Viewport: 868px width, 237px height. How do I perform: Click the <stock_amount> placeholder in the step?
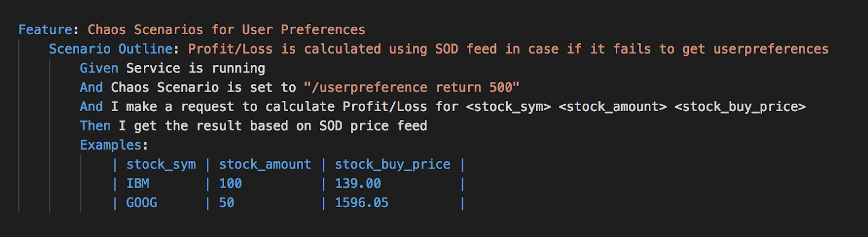(612, 107)
